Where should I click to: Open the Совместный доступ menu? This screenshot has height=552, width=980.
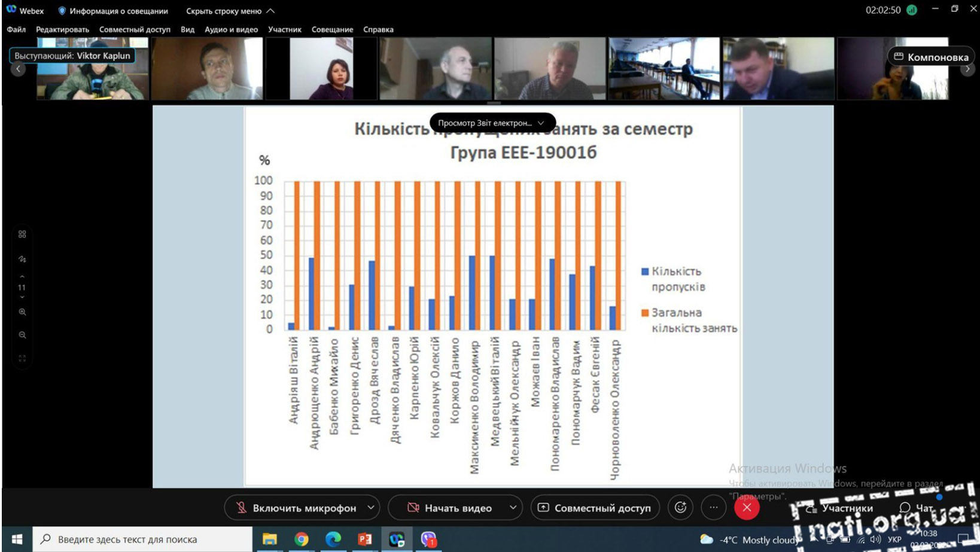135,29
